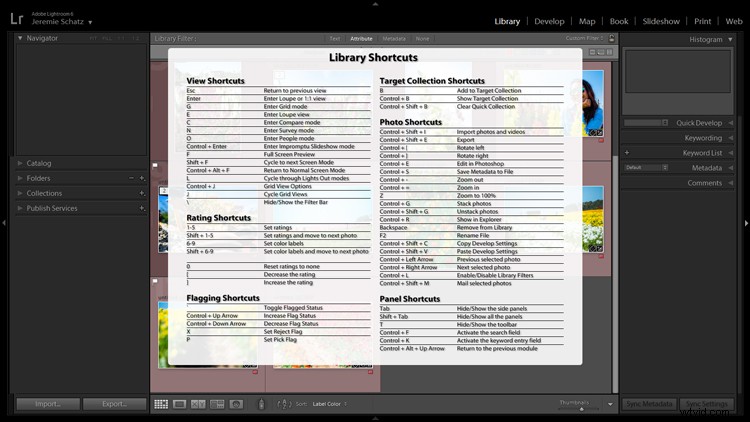750x422 pixels.
Task: Expand the Folders panel
Action: (x=20, y=178)
